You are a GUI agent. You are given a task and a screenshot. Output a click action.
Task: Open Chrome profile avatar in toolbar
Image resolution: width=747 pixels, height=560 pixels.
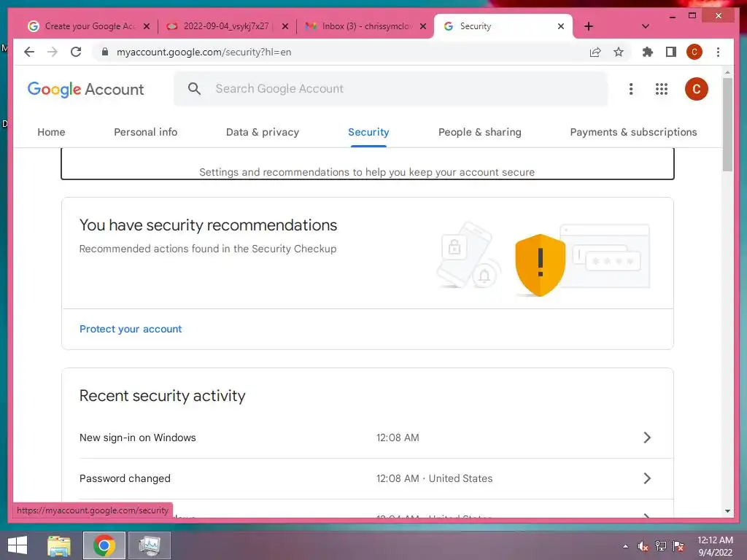pos(694,52)
